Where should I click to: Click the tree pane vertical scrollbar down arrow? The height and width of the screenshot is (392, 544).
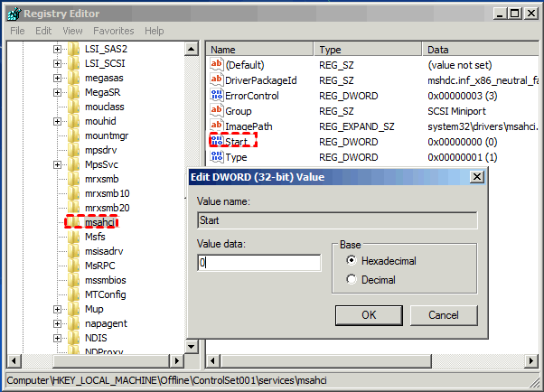[x=192, y=346]
